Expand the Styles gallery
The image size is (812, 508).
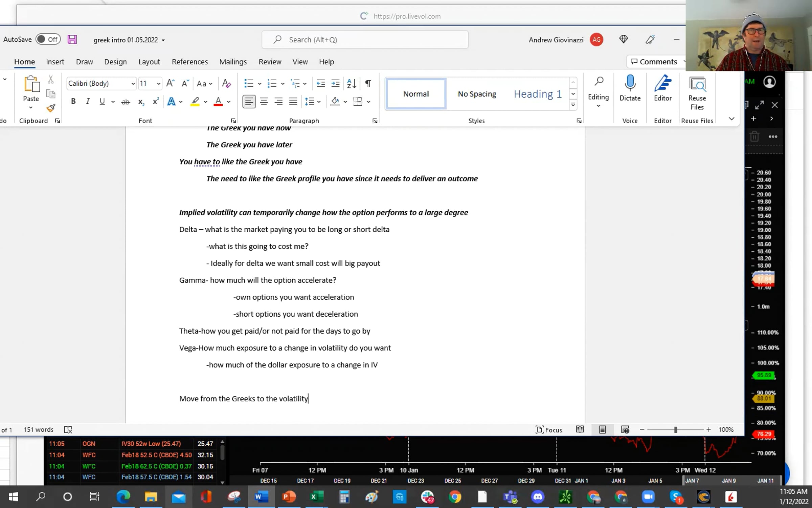click(x=573, y=105)
